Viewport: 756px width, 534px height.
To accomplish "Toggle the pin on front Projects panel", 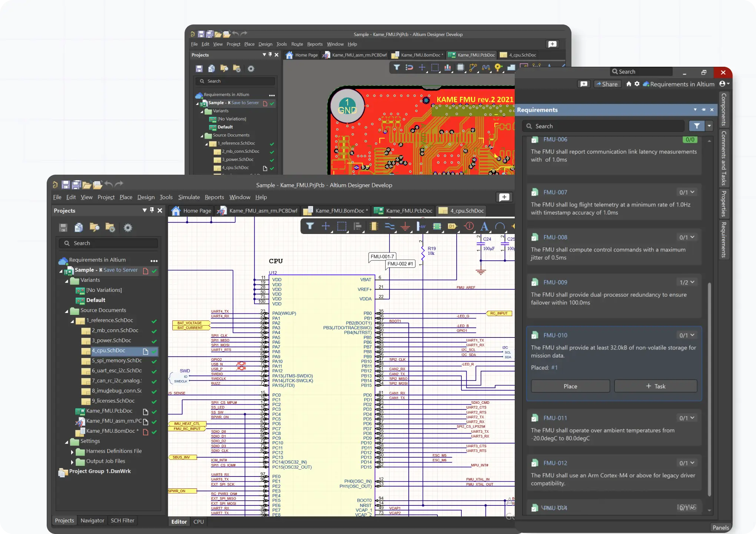I will click(x=152, y=210).
